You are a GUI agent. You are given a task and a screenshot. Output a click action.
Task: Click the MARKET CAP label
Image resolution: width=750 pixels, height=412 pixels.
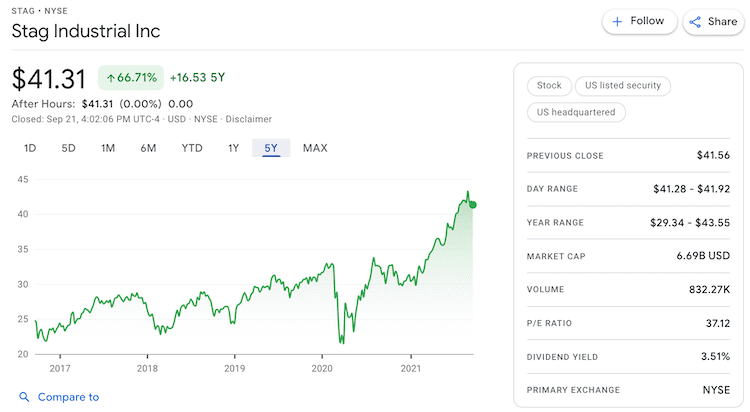point(556,256)
